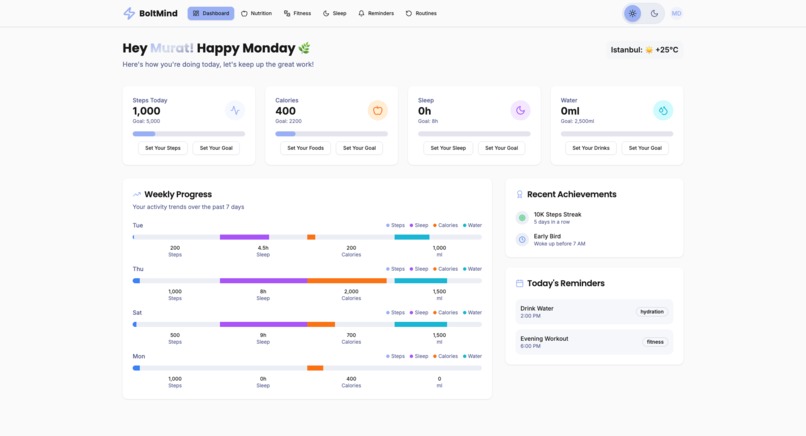Viewport: 806px width, 436px height.
Task: Click the 'Weekly Progress' heading
Action: point(178,194)
